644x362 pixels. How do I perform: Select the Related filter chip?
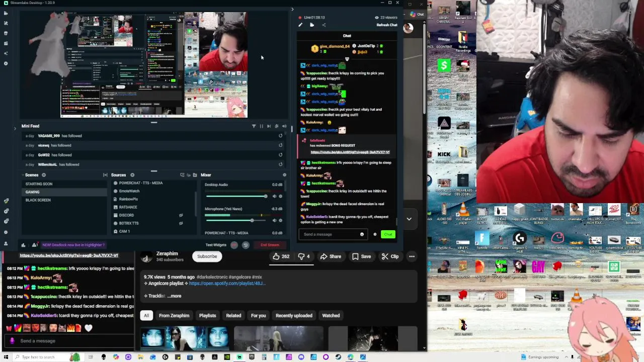click(x=233, y=316)
